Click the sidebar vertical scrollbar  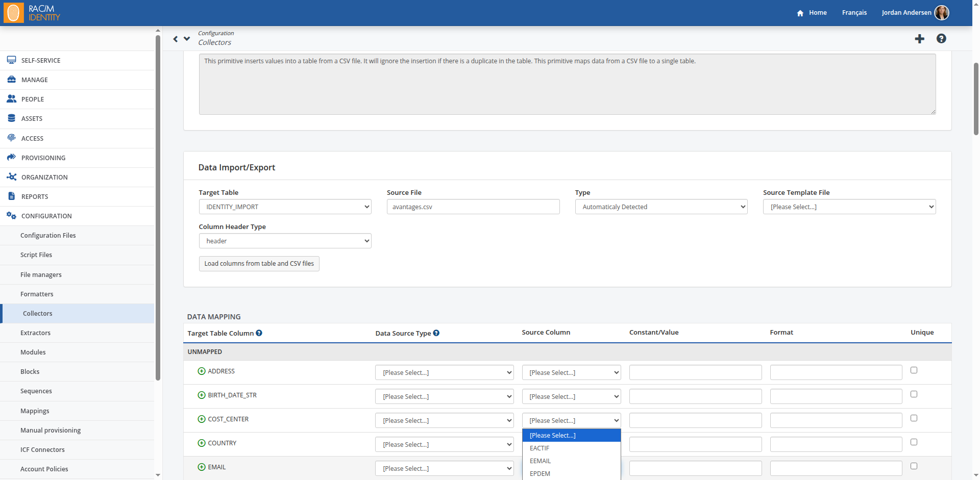[158, 208]
